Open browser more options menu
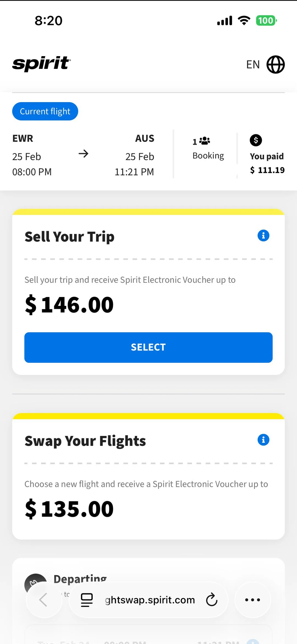Image resolution: width=297 pixels, height=644 pixels. pyautogui.click(x=252, y=600)
